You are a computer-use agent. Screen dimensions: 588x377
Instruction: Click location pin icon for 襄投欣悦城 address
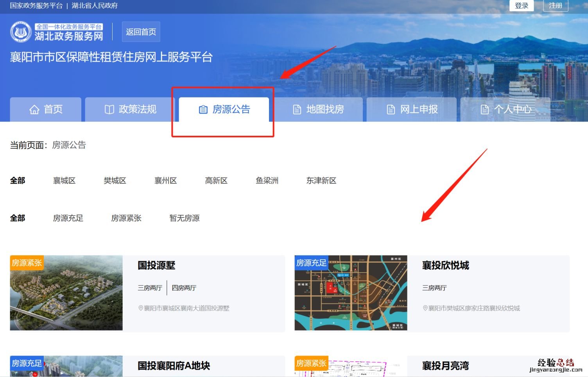[x=425, y=308]
